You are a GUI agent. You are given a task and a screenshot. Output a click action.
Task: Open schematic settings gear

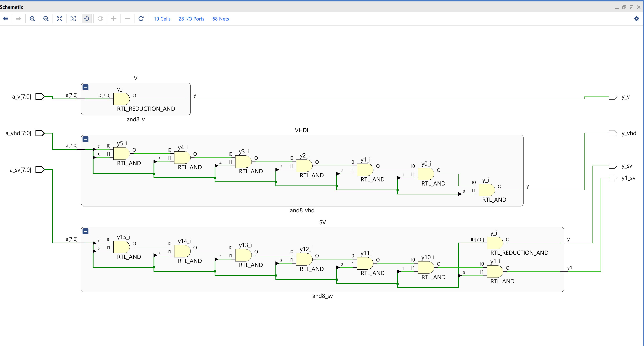pyautogui.click(x=636, y=19)
